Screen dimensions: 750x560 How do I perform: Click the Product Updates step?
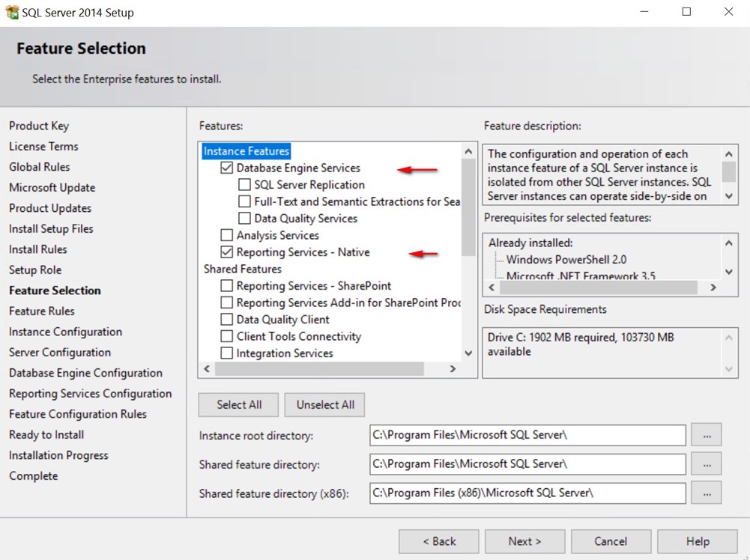tap(50, 208)
